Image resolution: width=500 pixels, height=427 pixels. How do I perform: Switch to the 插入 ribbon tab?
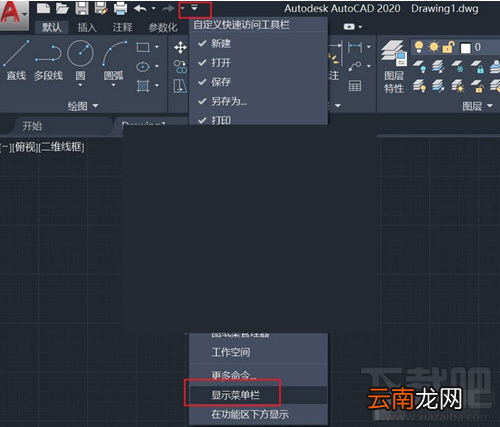(x=87, y=27)
